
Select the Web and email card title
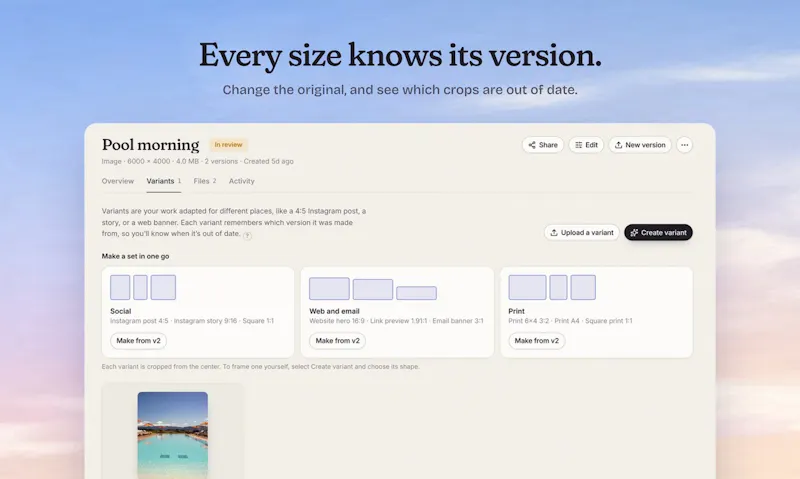334,311
